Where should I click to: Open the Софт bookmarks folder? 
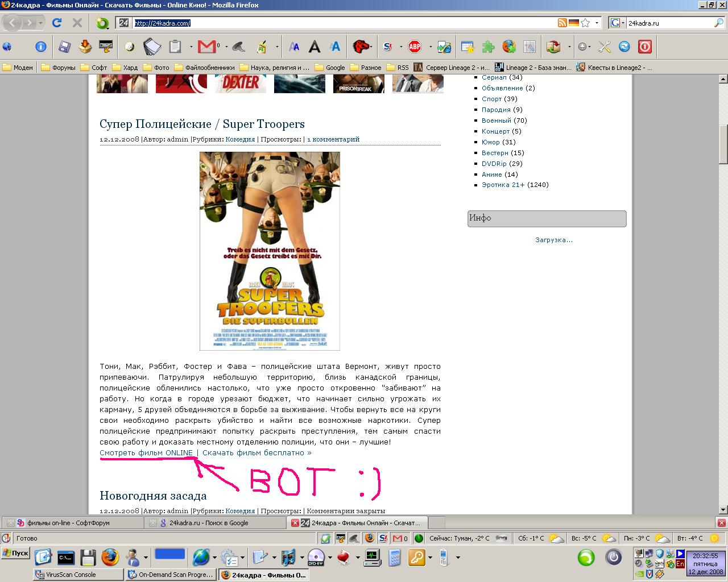coord(94,67)
